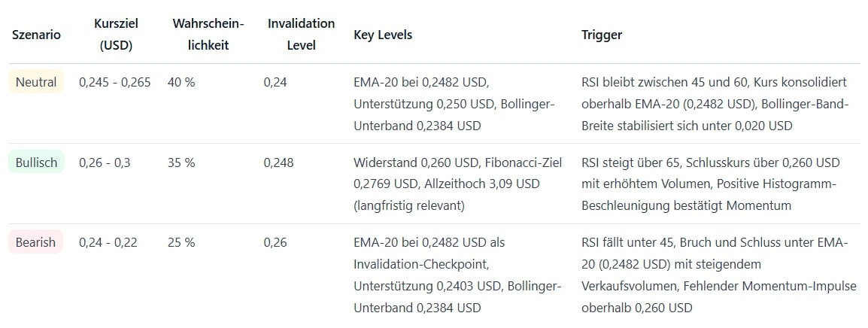This screenshot has width=868, height=328.
Task: Click the Kursziel (USD) column header
Action: [x=116, y=35]
